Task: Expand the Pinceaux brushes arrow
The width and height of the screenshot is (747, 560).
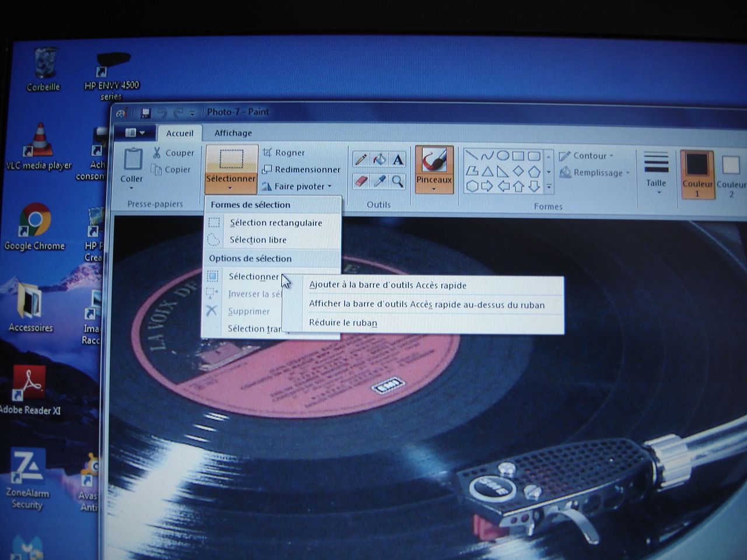Action: pyautogui.click(x=434, y=189)
